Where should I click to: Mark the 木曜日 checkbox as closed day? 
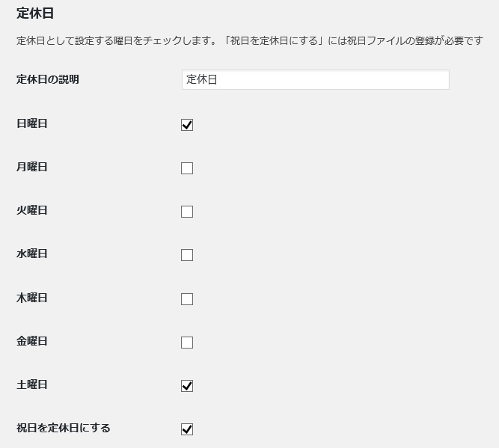click(187, 299)
